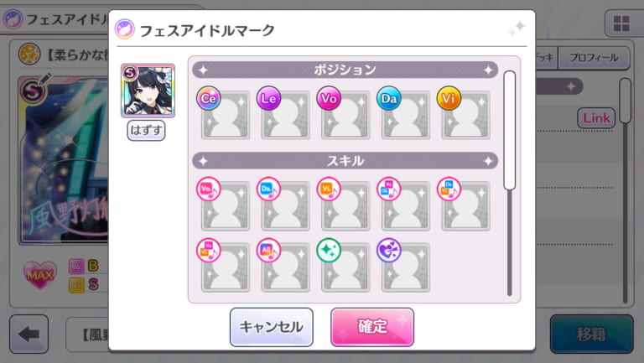
Task: Select the Le leader position slot
Action: pos(285,115)
